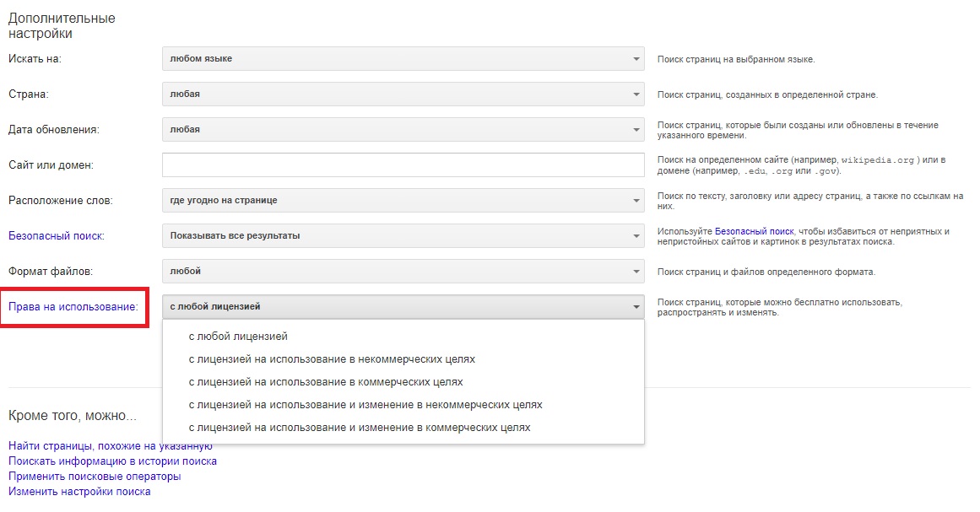Click 'Изменить настройки поиска' link
The image size is (980, 512).
(79, 492)
